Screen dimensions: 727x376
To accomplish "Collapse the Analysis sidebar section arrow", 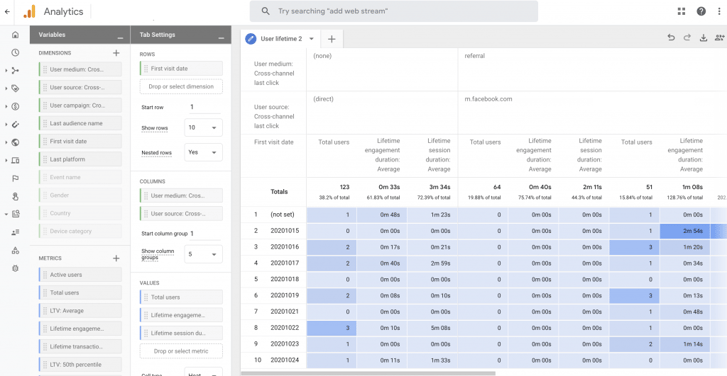I will (x=6, y=214).
